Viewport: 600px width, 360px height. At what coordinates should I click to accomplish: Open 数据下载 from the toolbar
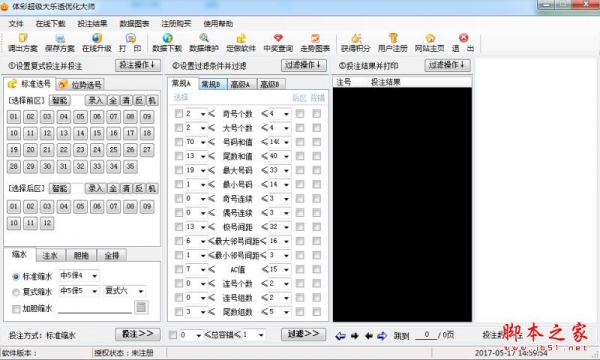point(167,43)
